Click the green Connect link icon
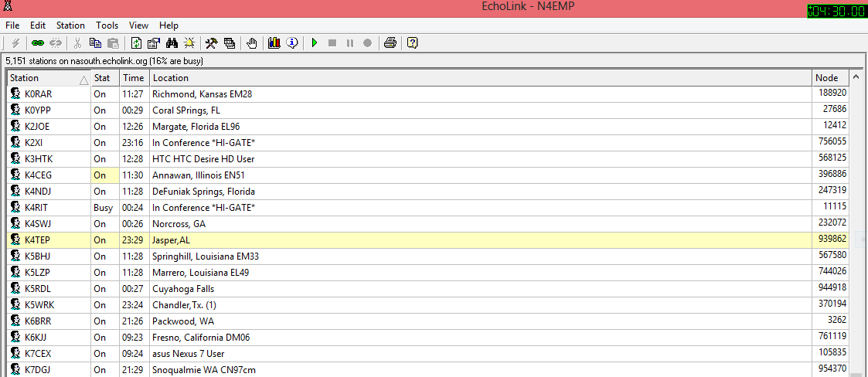868x377 pixels. click(x=37, y=42)
